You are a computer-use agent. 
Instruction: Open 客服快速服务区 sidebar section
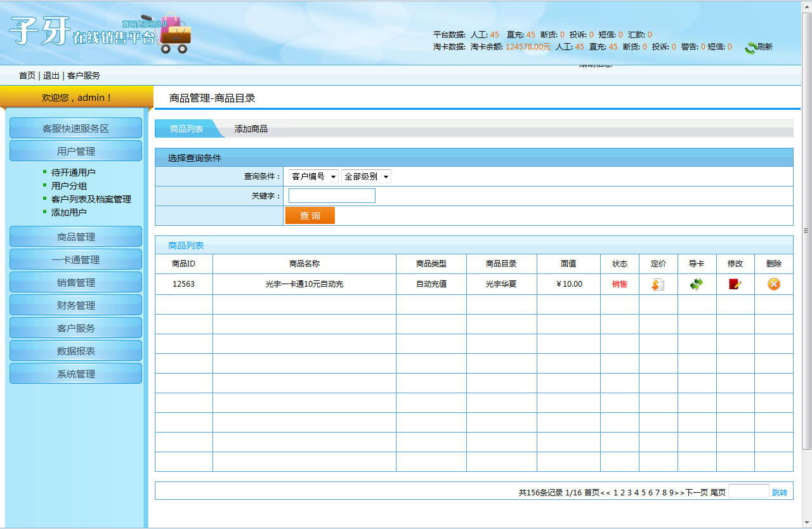point(75,128)
